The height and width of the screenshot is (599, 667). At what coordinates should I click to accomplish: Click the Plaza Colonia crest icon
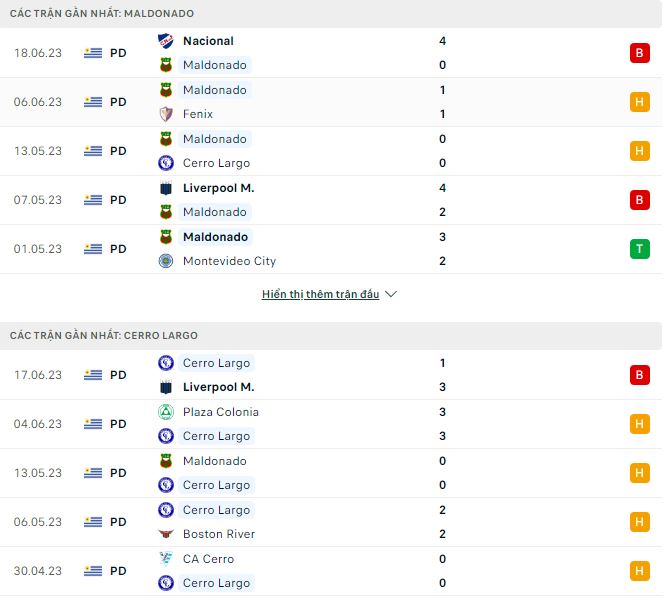[166, 412]
